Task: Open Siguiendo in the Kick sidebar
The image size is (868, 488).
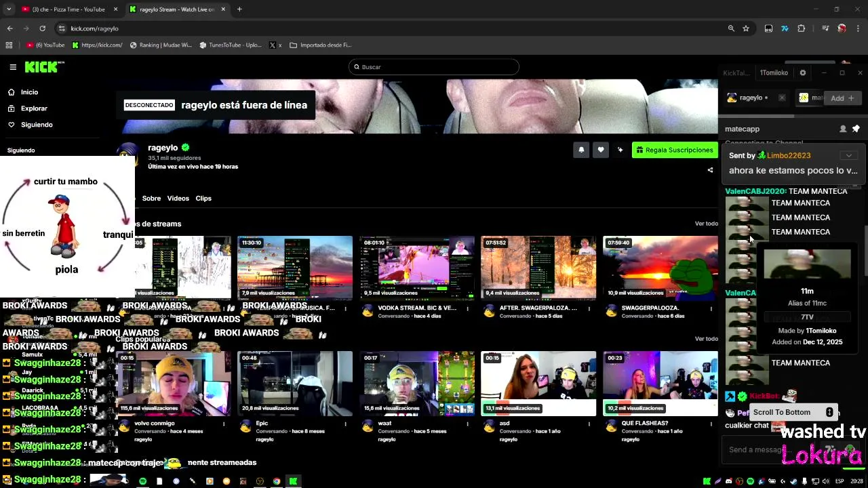Action: click(x=37, y=125)
